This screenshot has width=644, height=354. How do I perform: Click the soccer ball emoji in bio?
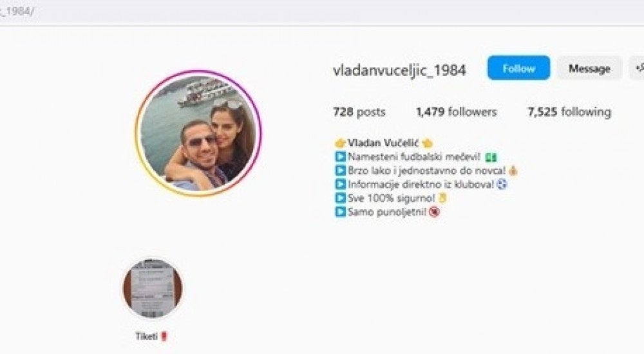(502, 184)
